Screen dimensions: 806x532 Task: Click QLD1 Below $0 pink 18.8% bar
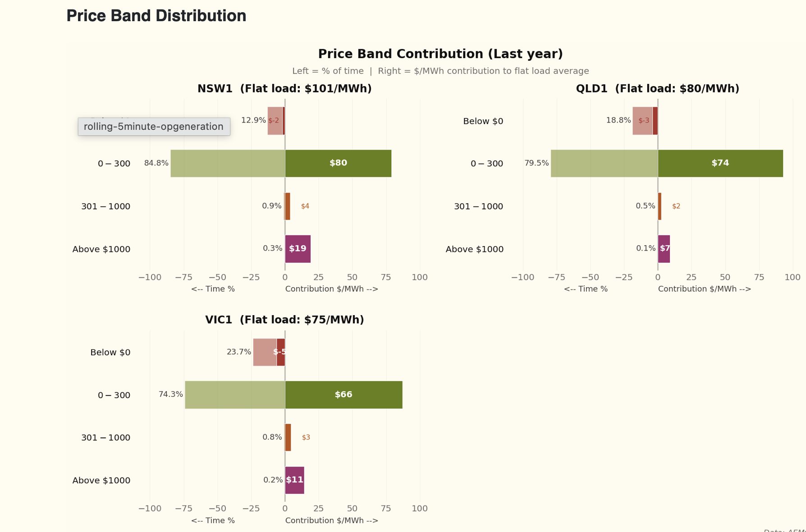coord(642,121)
